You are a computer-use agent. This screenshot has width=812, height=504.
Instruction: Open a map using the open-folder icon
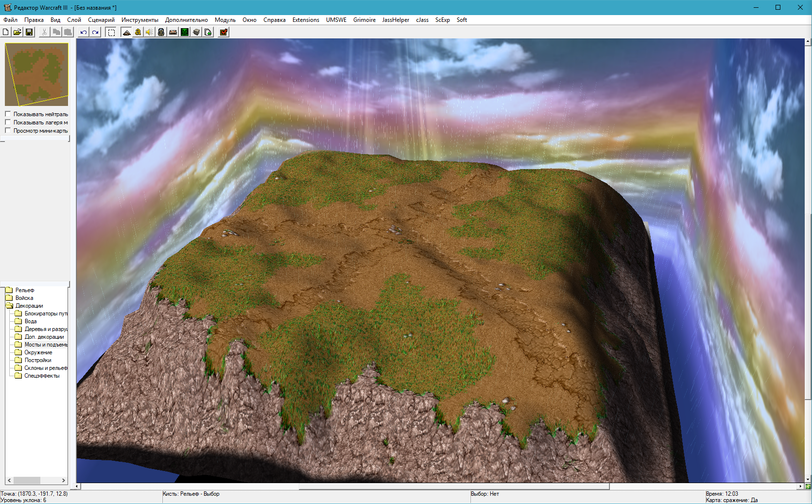coord(17,32)
